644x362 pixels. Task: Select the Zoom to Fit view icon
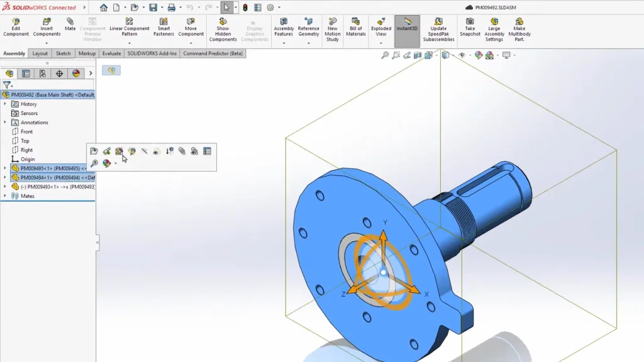pyautogui.click(x=385, y=55)
